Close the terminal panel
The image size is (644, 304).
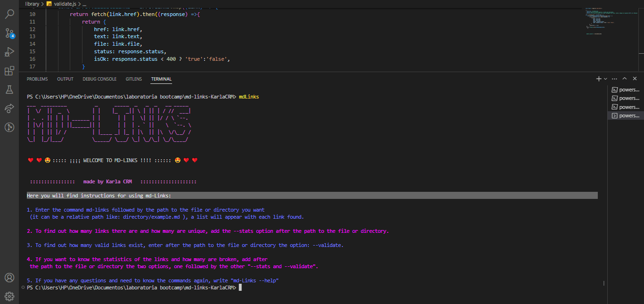pyautogui.click(x=635, y=79)
